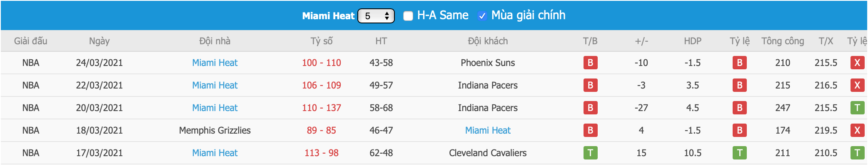The height and width of the screenshot is (167, 868).
Task: Click red B badge in Phoenix Suns T/B column
Action: (590, 63)
